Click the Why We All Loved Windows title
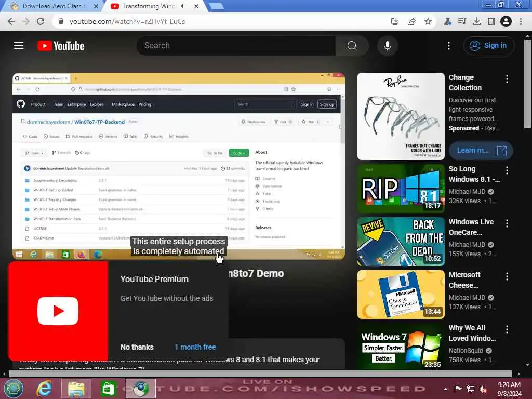532x399 pixels. coord(472,333)
